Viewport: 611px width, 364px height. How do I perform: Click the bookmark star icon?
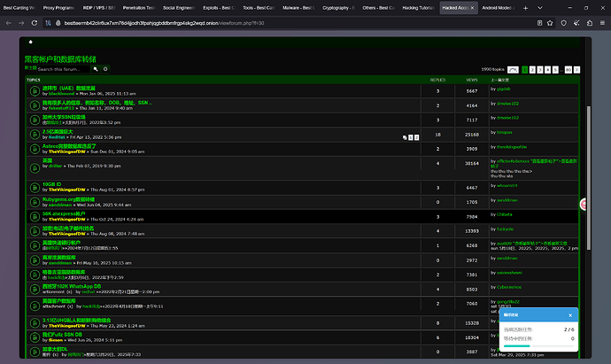tap(550, 23)
